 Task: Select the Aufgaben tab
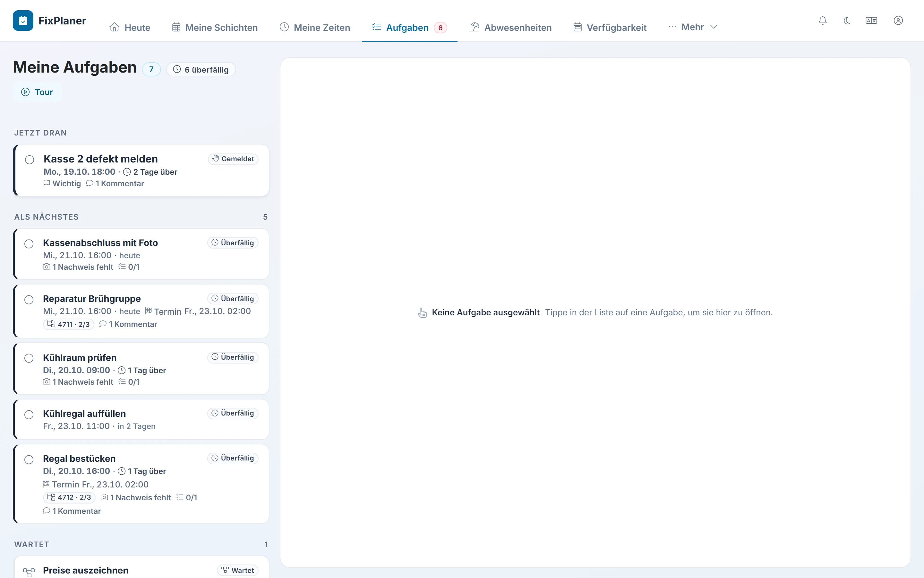click(409, 28)
